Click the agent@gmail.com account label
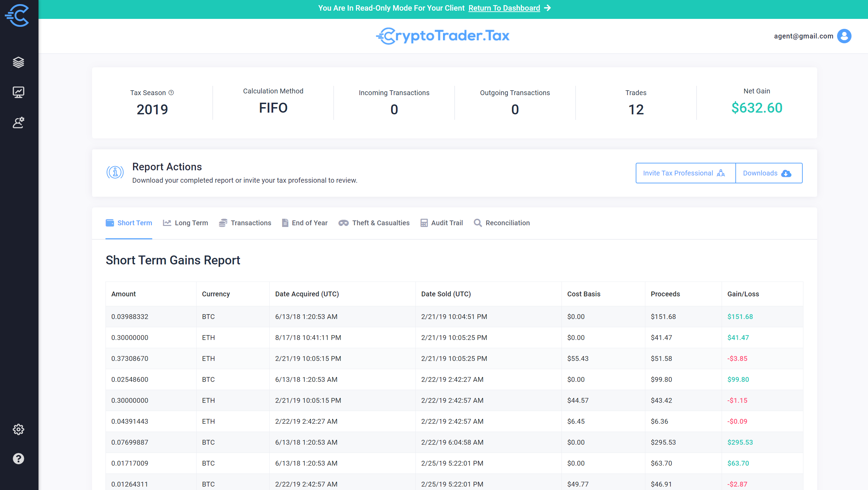This screenshot has width=868, height=490. click(x=803, y=36)
